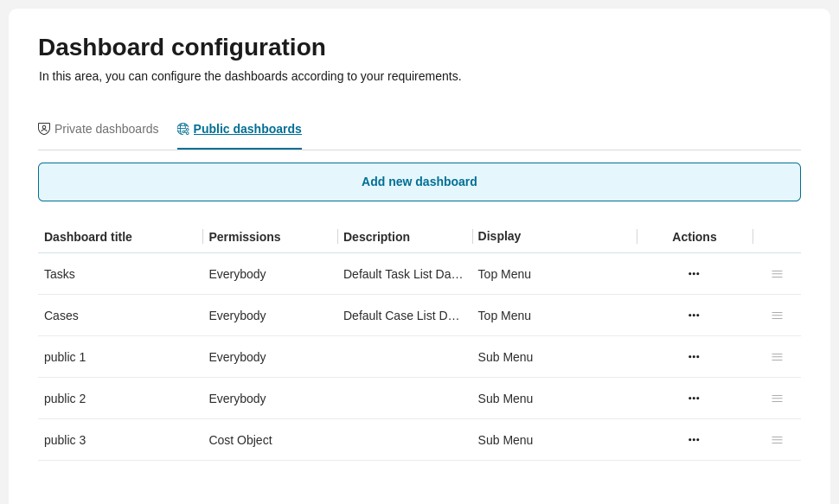Select the Cost Object permission cell for public 3
The image size is (839, 504).
[240, 440]
